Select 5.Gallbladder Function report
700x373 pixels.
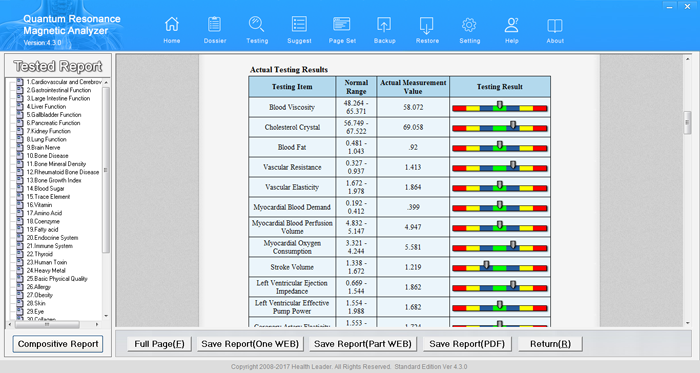[x=54, y=115]
